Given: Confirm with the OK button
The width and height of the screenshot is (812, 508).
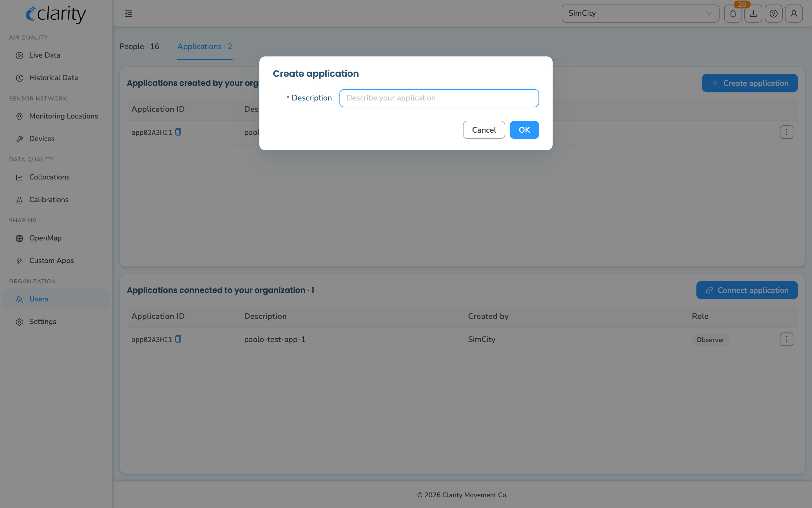Looking at the screenshot, I should 524,130.
